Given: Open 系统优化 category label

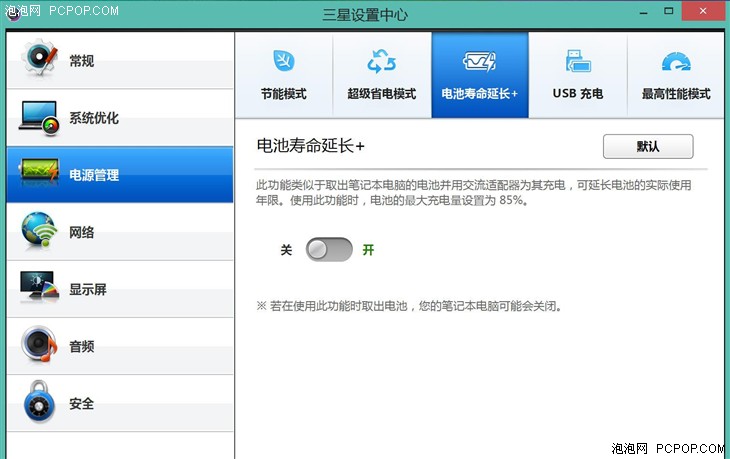Looking at the screenshot, I should point(94,118).
